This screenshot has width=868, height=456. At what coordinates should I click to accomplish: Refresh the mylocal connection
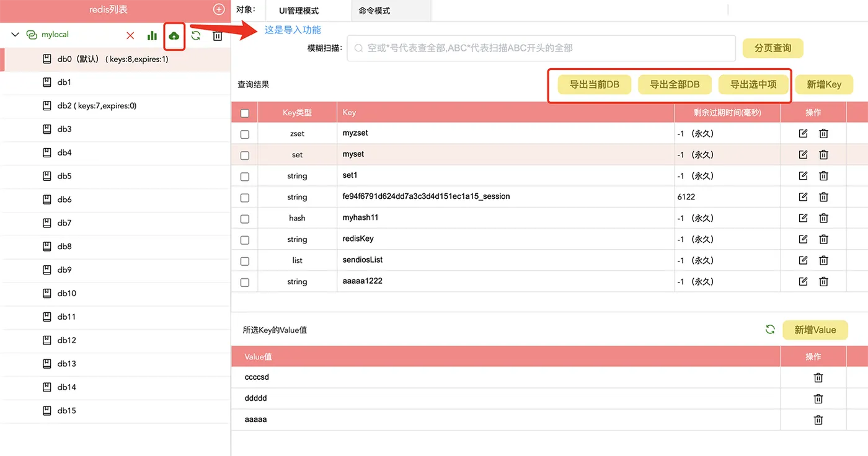coord(196,36)
